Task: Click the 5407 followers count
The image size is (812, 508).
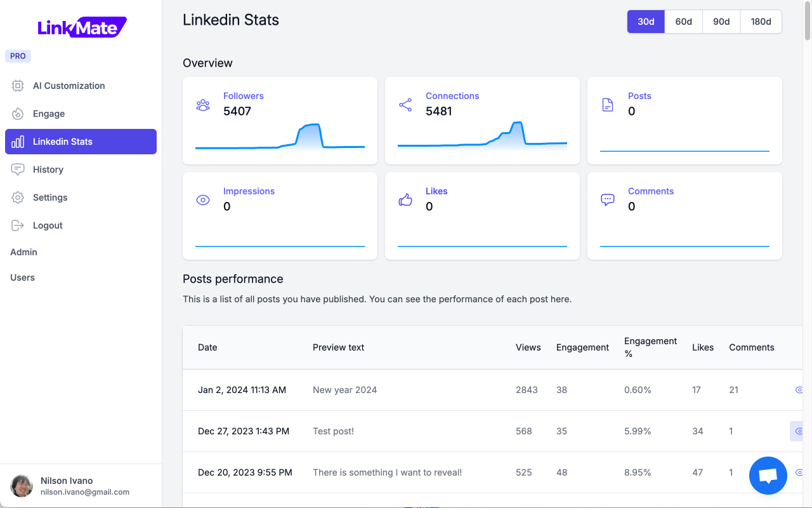Action: 237,111
